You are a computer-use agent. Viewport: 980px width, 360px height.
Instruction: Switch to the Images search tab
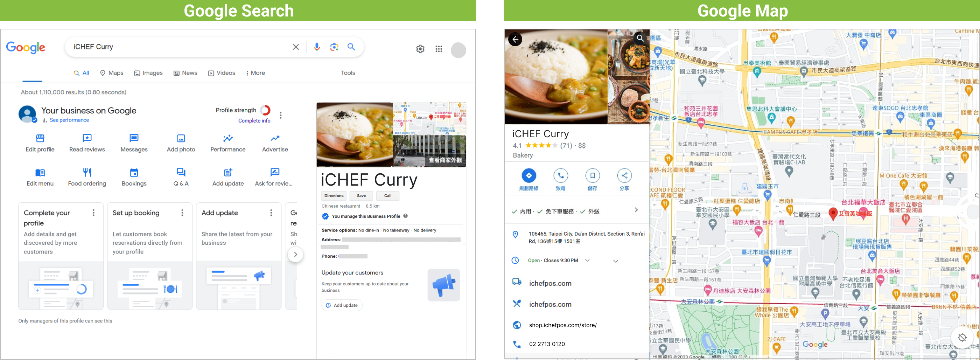pos(148,73)
